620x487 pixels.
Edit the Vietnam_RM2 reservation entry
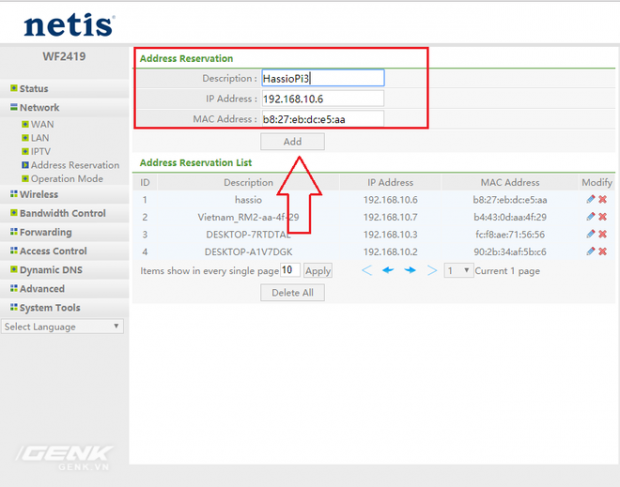pyautogui.click(x=590, y=217)
